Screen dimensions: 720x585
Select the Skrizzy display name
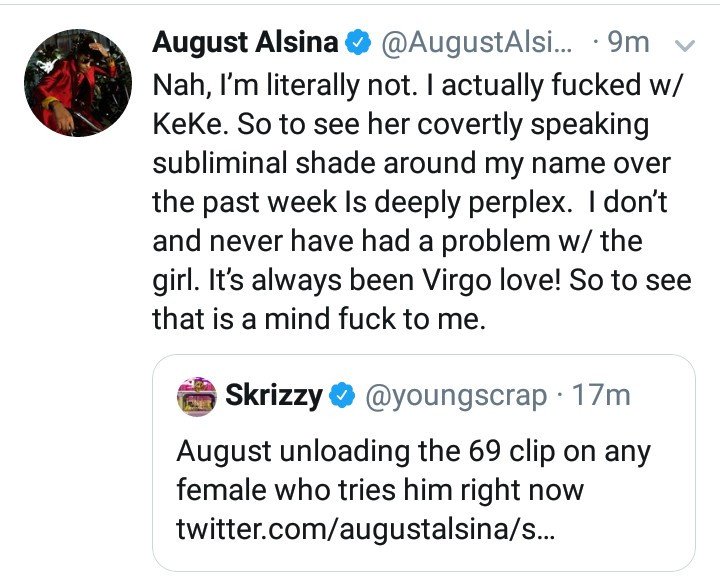point(274,395)
